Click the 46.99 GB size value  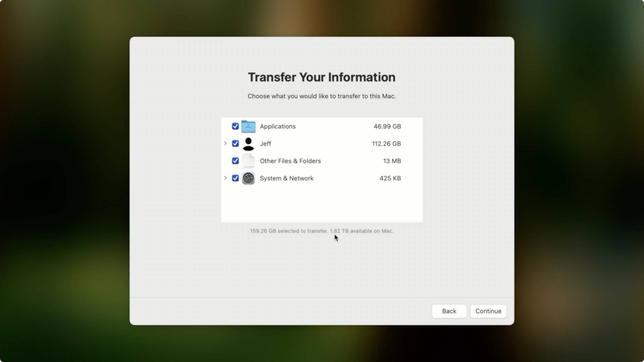387,126
